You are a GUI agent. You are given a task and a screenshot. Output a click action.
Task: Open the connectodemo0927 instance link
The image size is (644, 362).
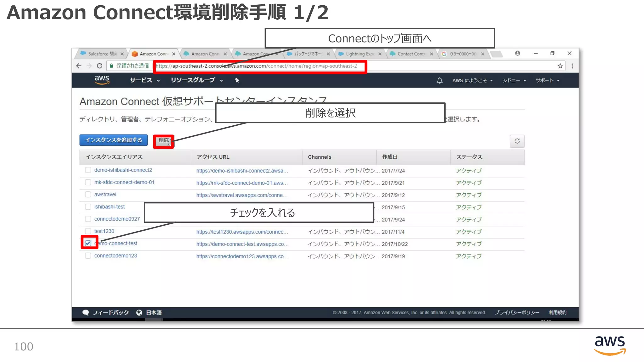[117, 219]
